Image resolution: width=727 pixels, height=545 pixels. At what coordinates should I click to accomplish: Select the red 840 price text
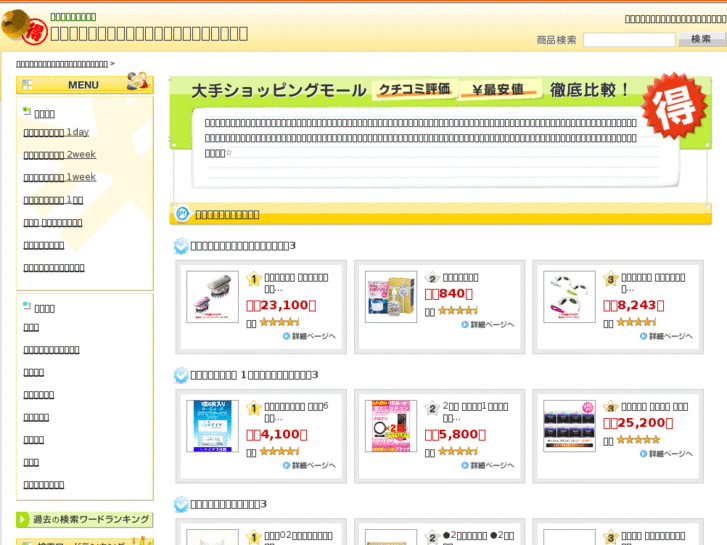pyautogui.click(x=449, y=294)
